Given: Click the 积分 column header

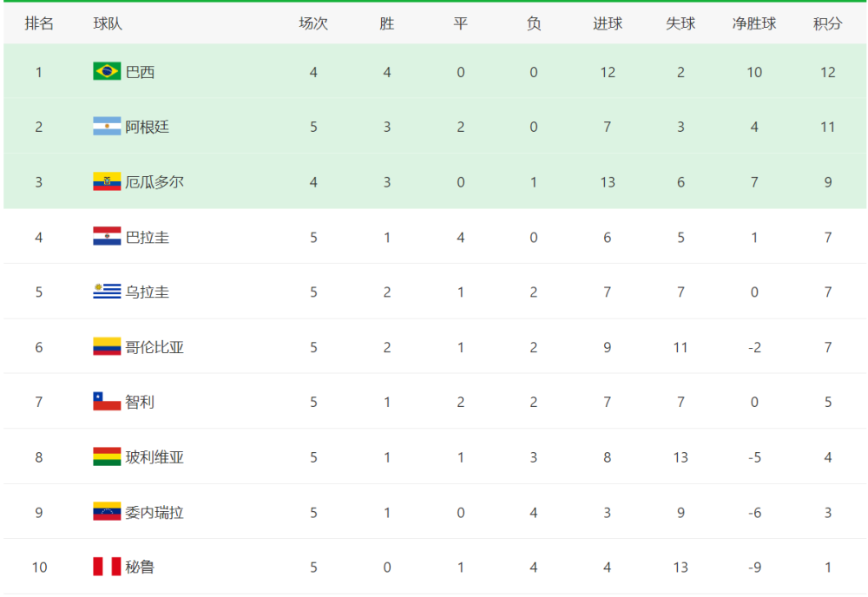Looking at the screenshot, I should pos(827,23).
